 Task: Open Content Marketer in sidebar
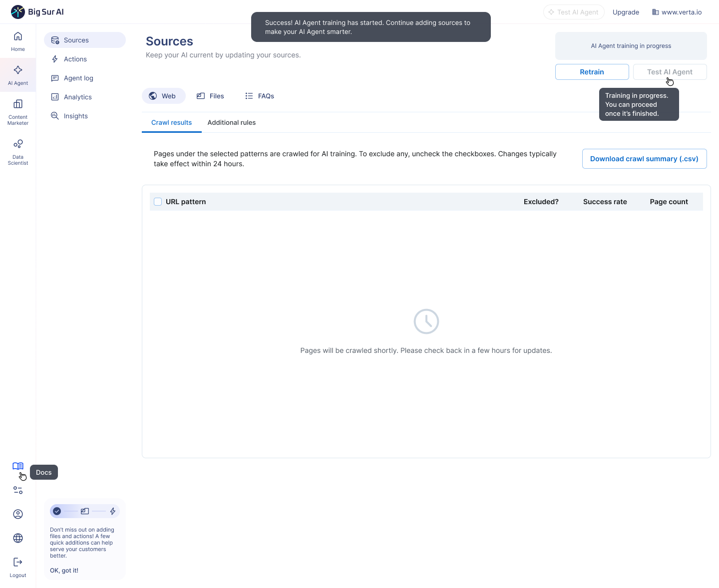click(x=18, y=111)
